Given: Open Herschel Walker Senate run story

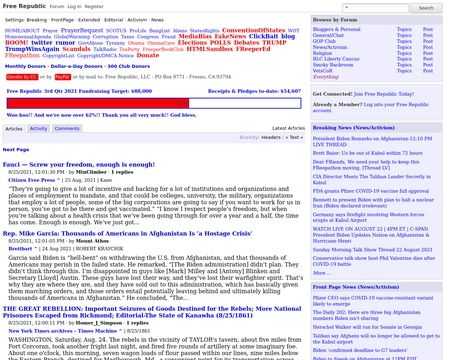Looking at the screenshot, I should click(x=367, y=327).
